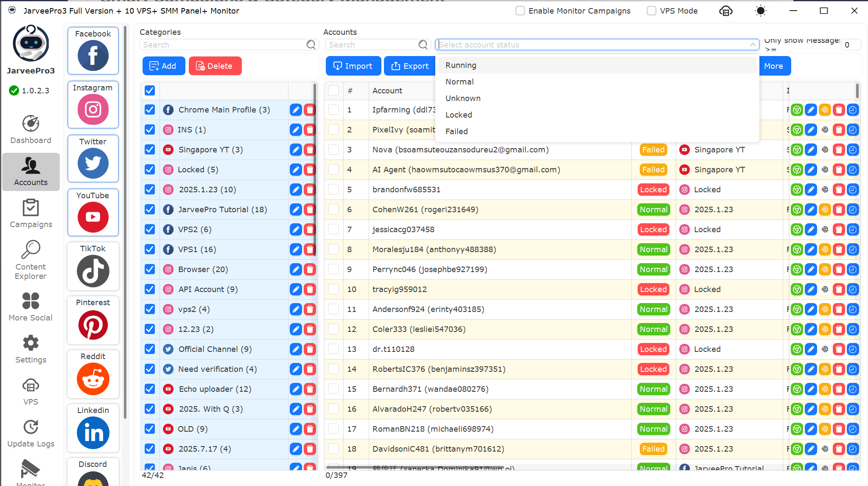The height and width of the screenshot is (486, 868).
Task: Select the Pinterest platform icon
Action: (93, 325)
